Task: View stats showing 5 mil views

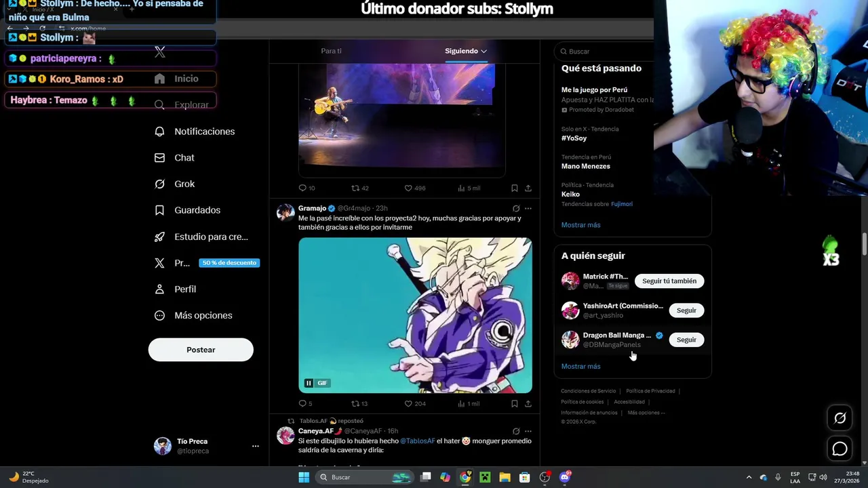Action: [x=469, y=188]
